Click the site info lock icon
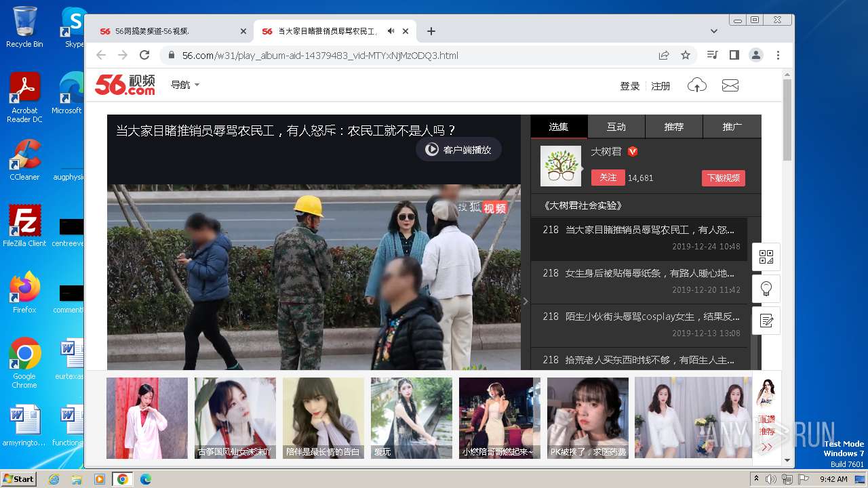The image size is (868, 488). point(171,55)
